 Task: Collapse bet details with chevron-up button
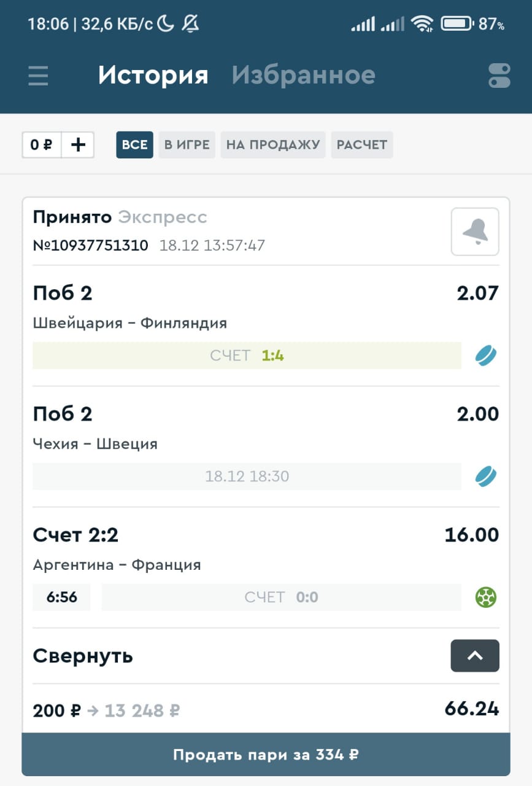pyautogui.click(x=475, y=656)
